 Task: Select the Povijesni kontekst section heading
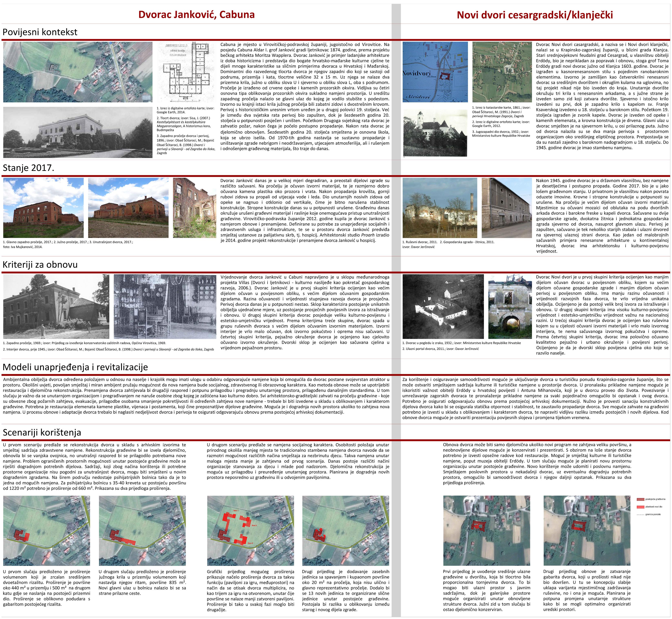pyautogui.click(x=40, y=32)
